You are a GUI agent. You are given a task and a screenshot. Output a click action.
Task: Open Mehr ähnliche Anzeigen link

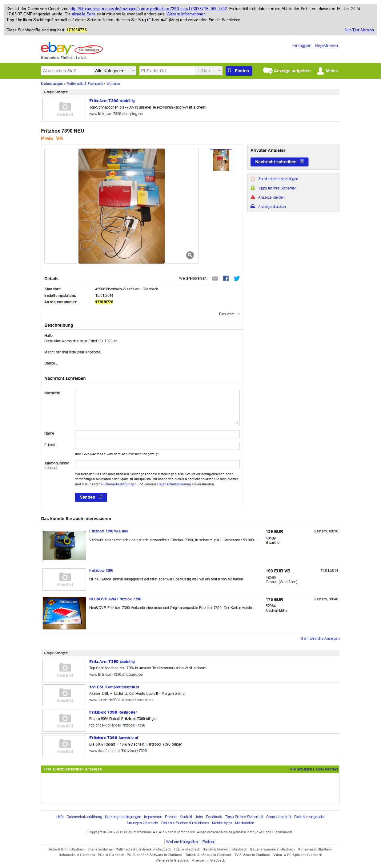(x=320, y=639)
